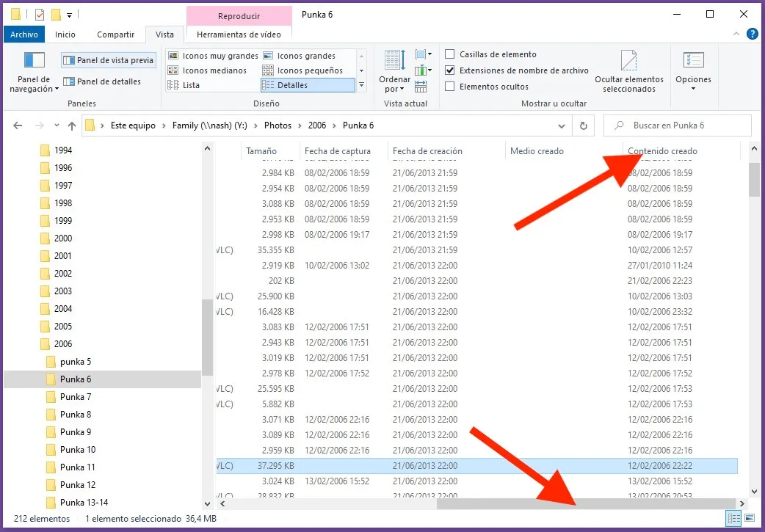Expand the Diseño layout gallery dropdown

pyautogui.click(x=361, y=86)
